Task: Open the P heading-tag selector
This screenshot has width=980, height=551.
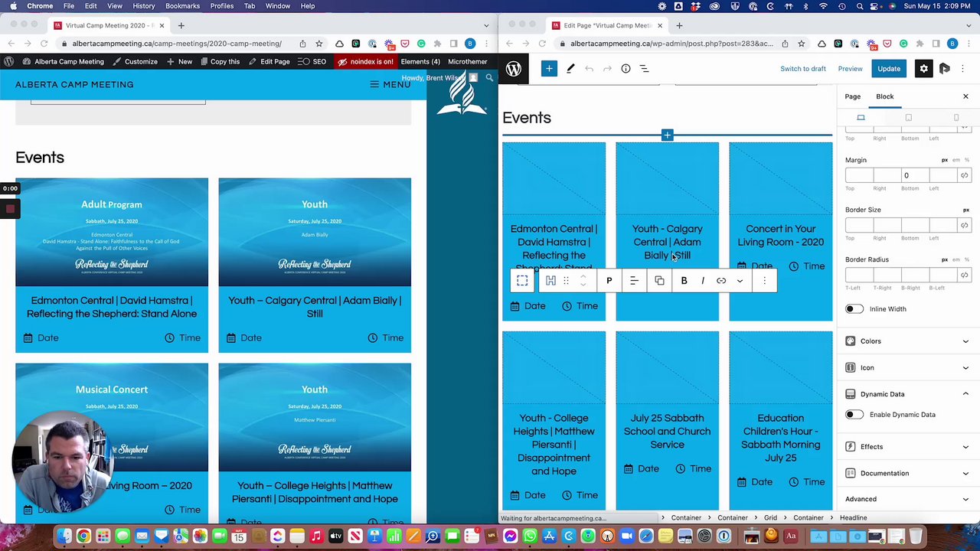Action: coord(609,281)
